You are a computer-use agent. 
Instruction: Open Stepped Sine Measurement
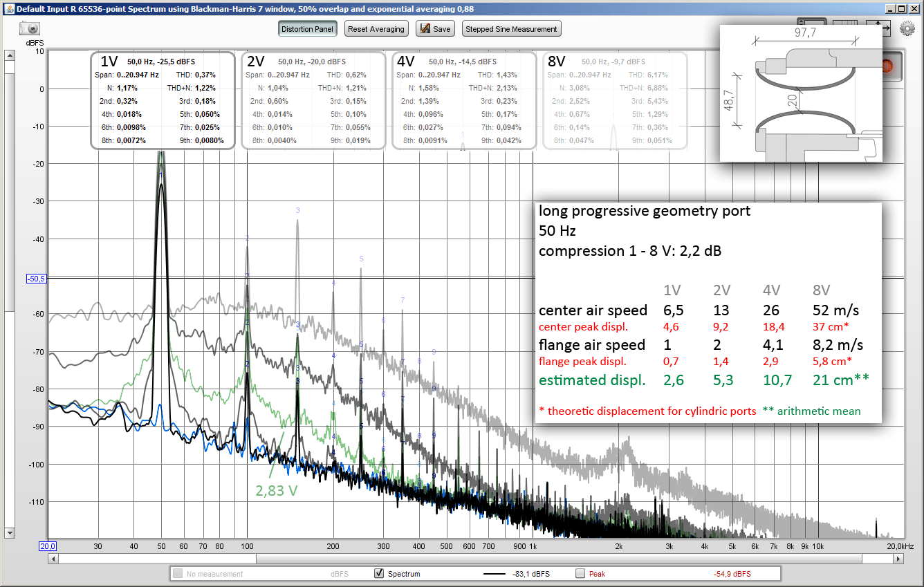pyautogui.click(x=511, y=29)
